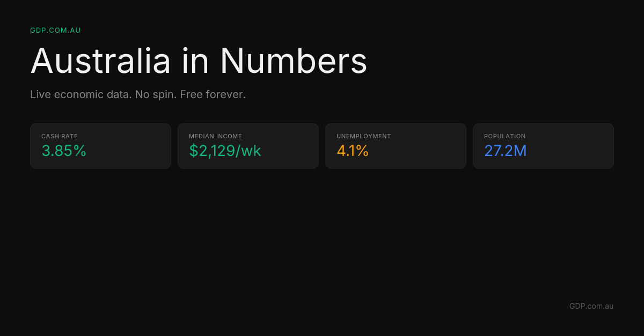Click the UNEMPLOYMENT label text

tap(363, 137)
